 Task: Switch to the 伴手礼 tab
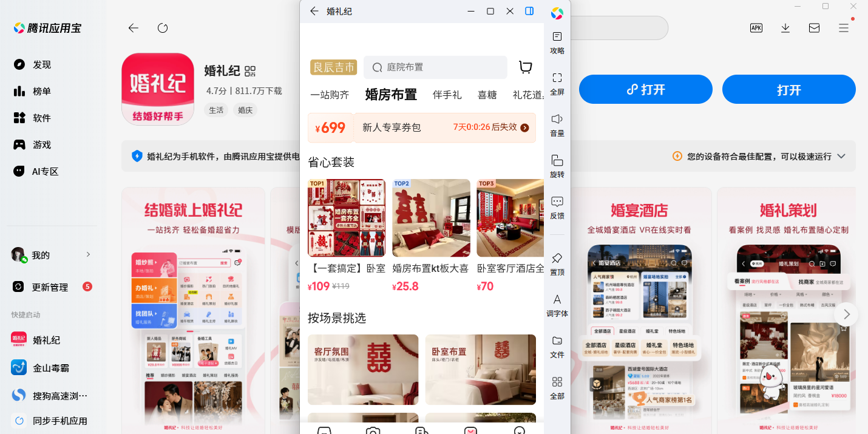[447, 95]
